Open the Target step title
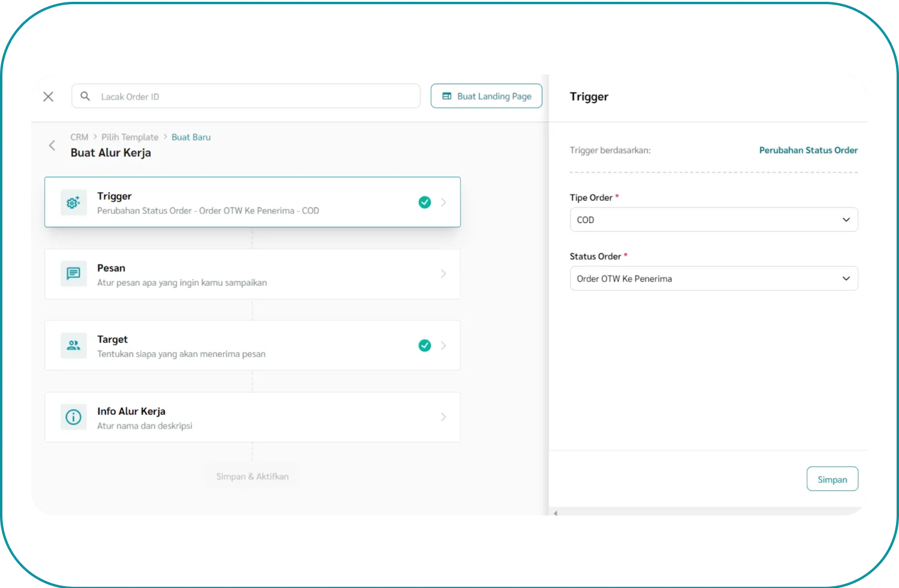The image size is (899, 588). pos(113,339)
